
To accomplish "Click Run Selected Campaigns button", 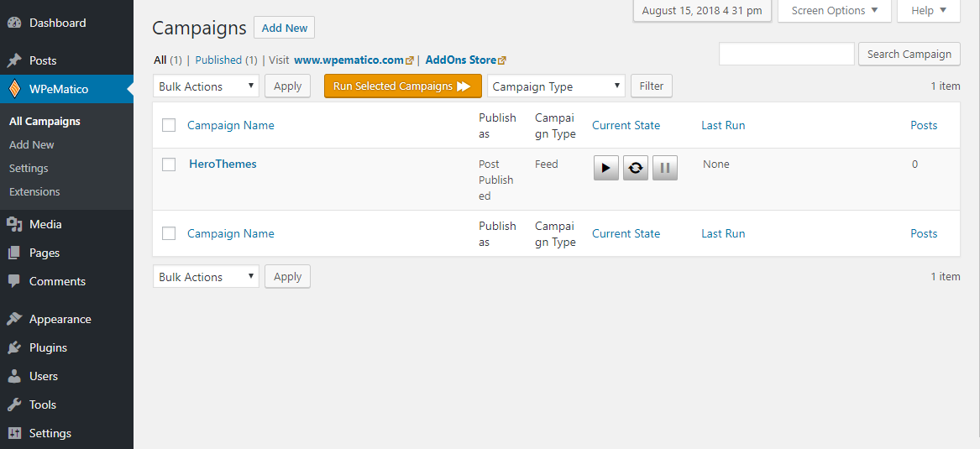I will 402,86.
